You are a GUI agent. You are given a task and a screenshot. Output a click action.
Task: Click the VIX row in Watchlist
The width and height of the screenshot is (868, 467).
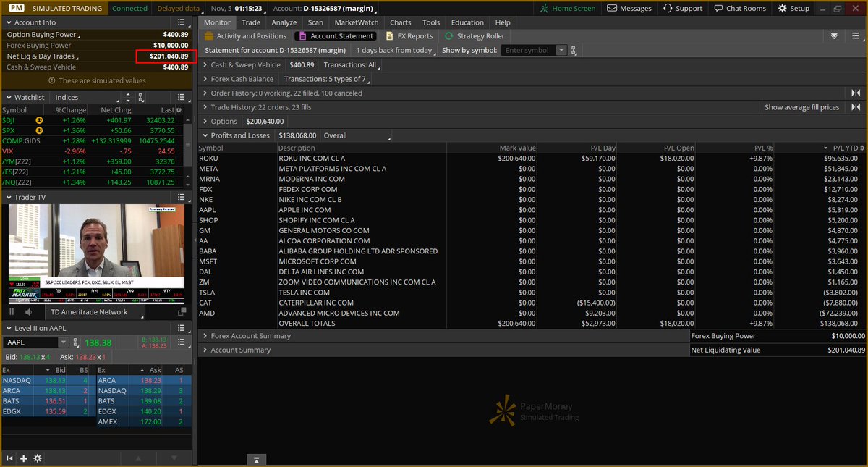93,151
